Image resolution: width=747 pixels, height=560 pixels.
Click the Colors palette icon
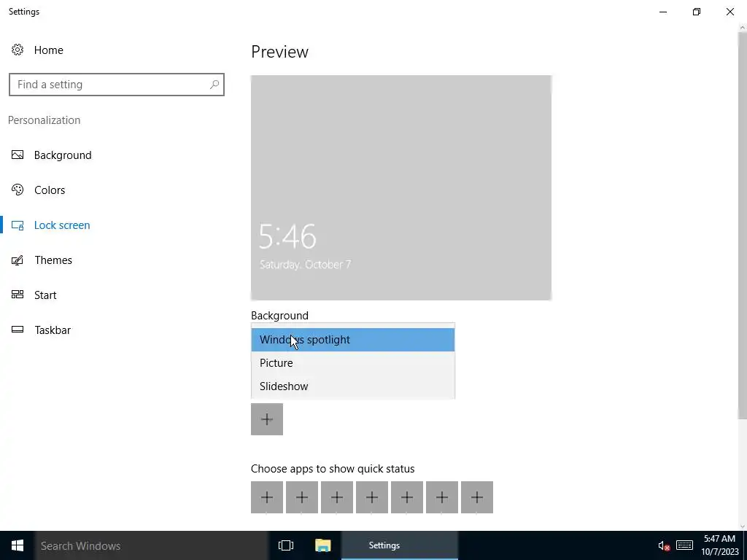click(x=18, y=190)
